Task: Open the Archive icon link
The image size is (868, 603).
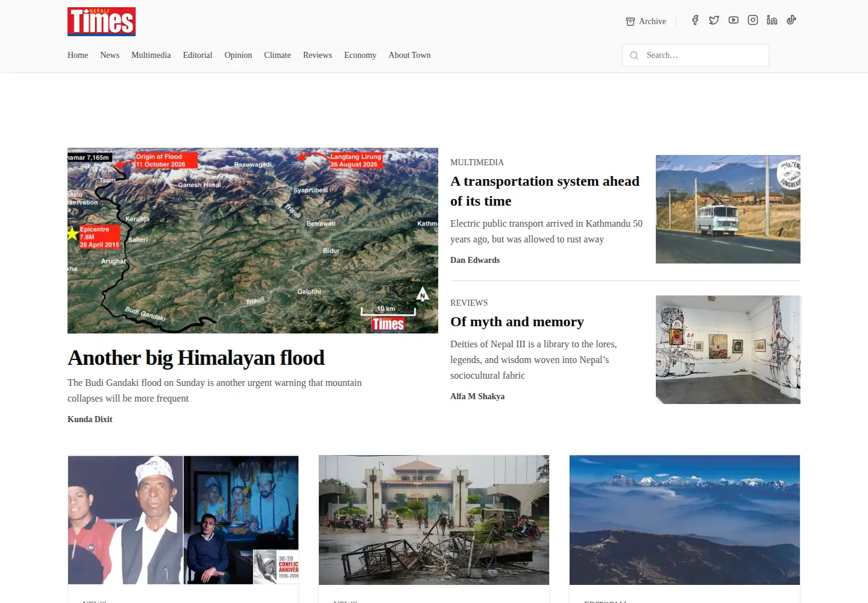Action: pos(646,21)
